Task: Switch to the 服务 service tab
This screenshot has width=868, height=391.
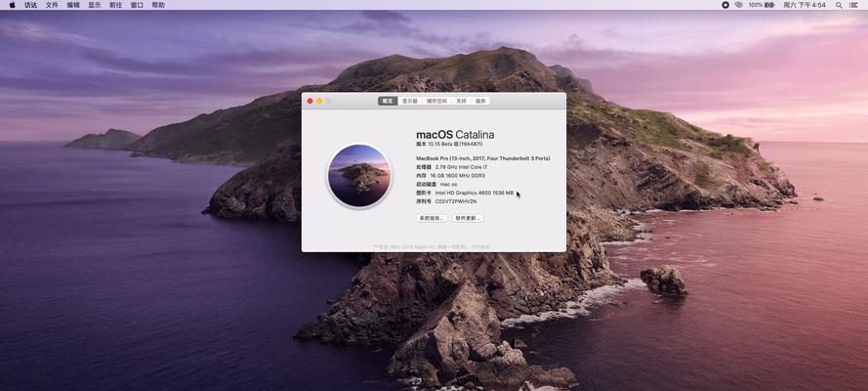Action: click(x=480, y=102)
